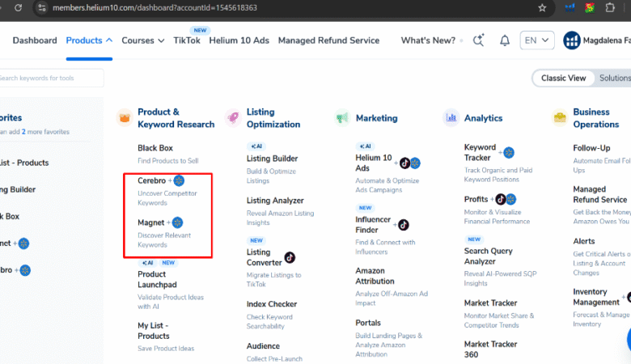Open the Market Tracker 360 tool

coord(490,349)
